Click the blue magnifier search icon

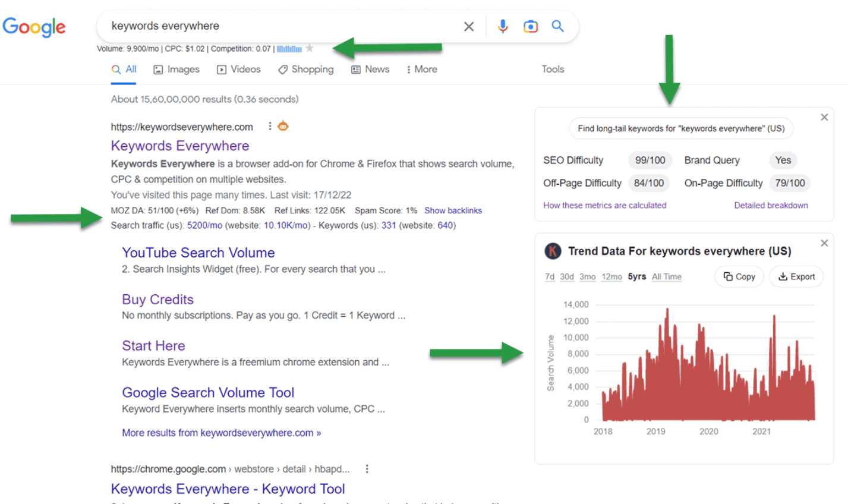click(557, 26)
